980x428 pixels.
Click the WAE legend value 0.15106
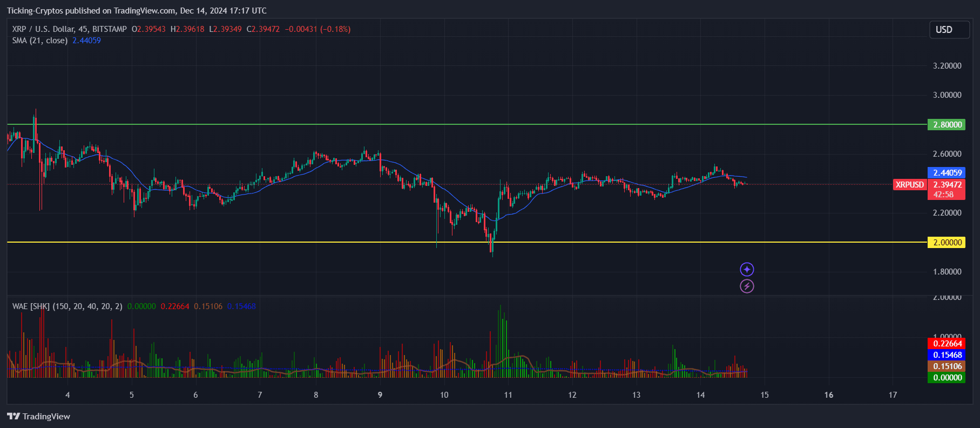208,306
